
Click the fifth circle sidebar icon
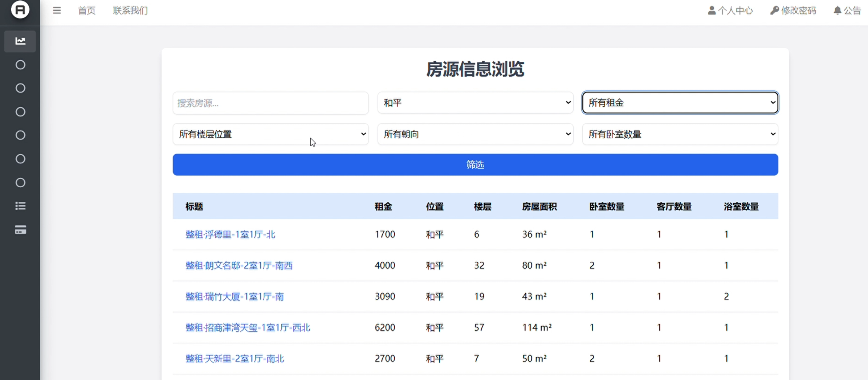point(20,159)
